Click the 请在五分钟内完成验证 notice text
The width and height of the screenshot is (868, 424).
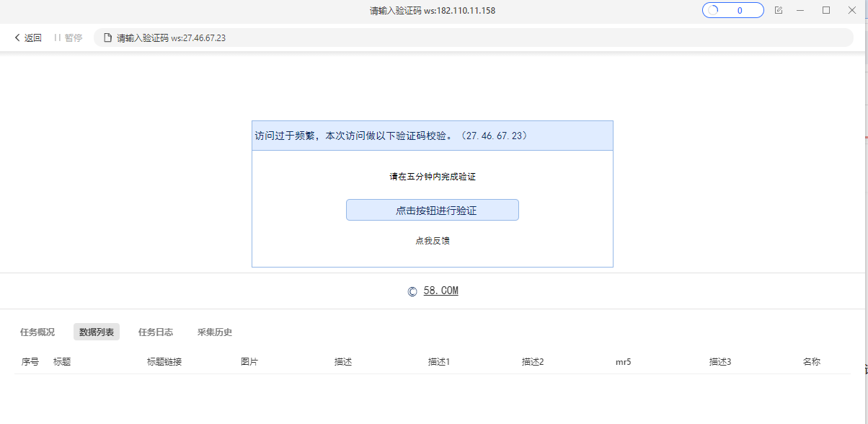pyautogui.click(x=433, y=177)
